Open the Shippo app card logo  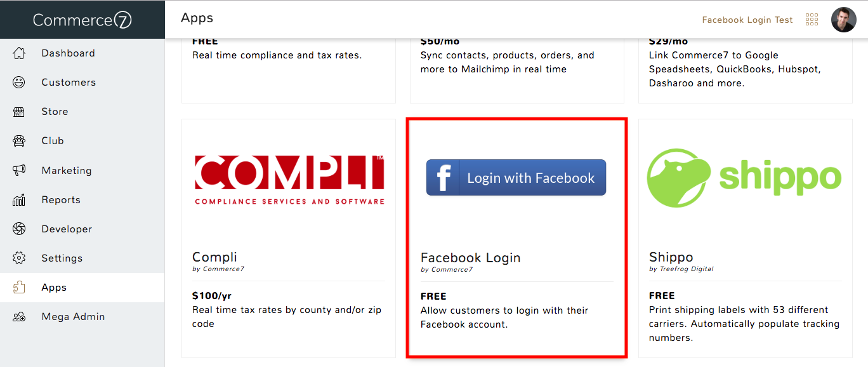744,178
